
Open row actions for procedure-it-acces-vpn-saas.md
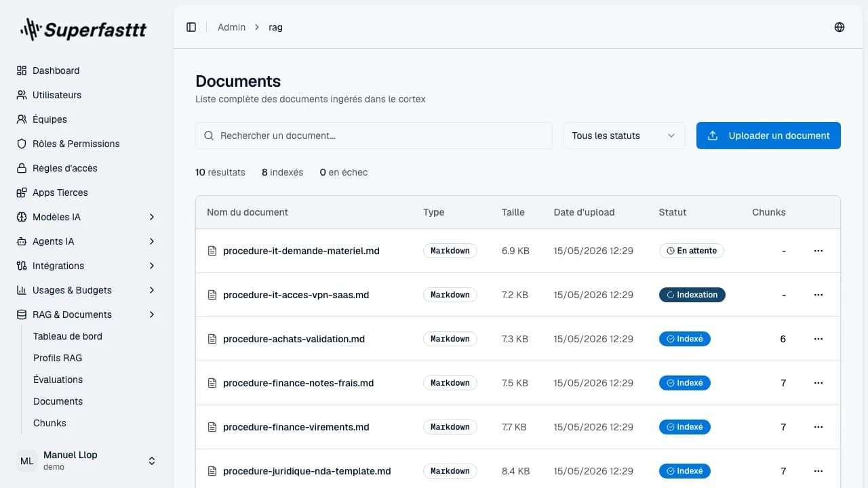click(818, 295)
